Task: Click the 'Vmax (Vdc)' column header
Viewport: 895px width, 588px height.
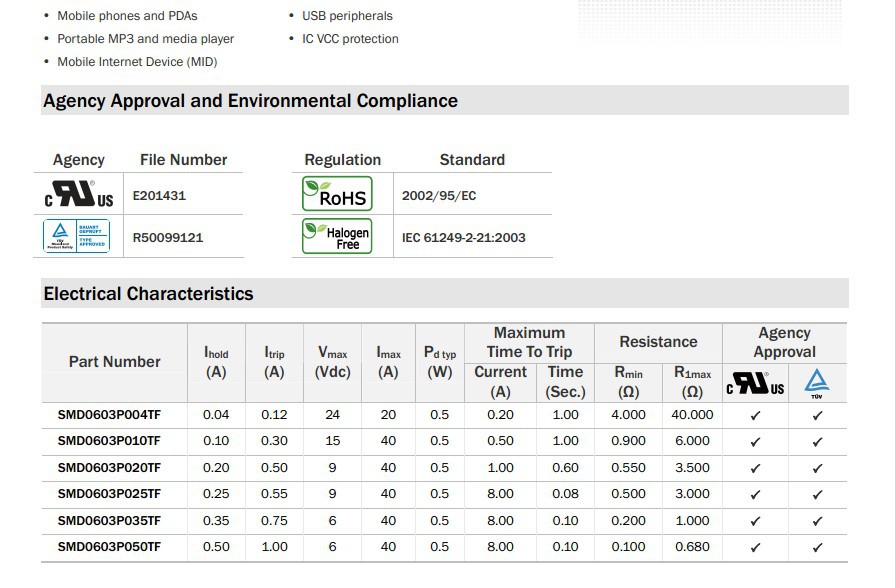Action: [332, 362]
